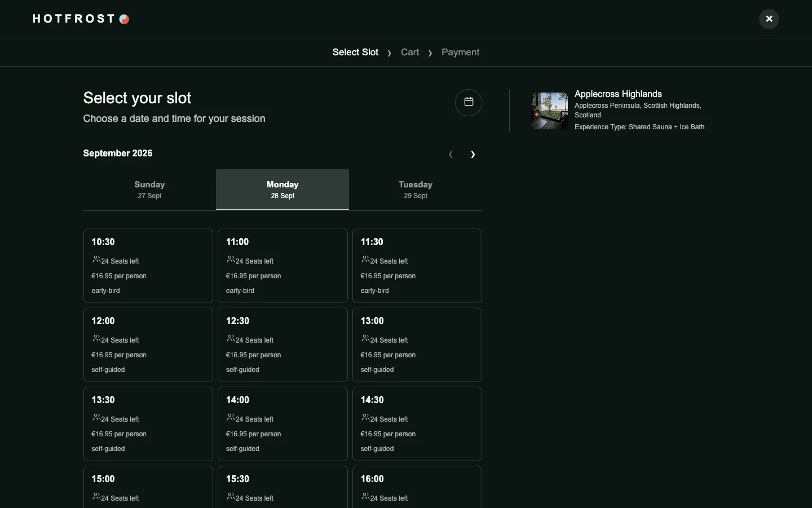812x508 pixels.
Task: Click the seats icon in the 12:30 slot
Action: click(x=231, y=339)
